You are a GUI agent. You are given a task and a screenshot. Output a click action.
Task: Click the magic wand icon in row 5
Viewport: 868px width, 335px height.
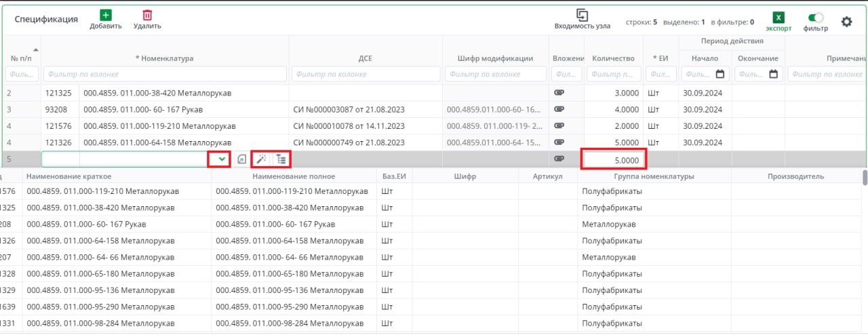[261, 159]
